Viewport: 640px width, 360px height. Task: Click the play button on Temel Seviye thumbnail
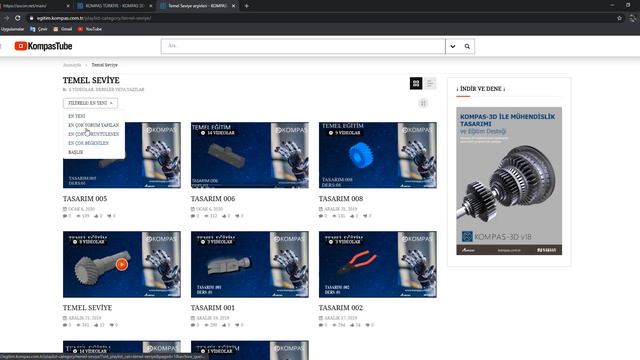122,264
